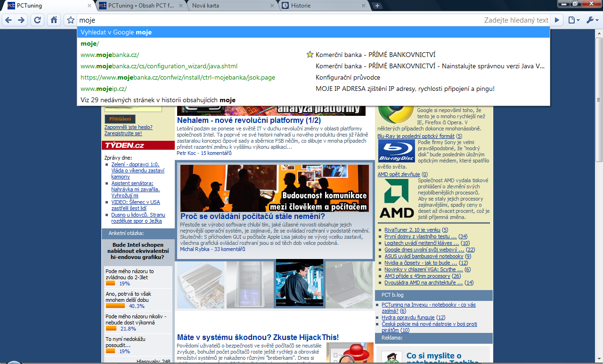Select mojebanka configuration_wizard java.shtml suggestion
This screenshot has height=364, width=603.
313,66
